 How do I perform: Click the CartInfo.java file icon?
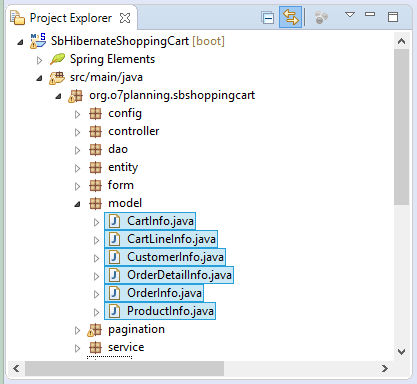pos(114,221)
